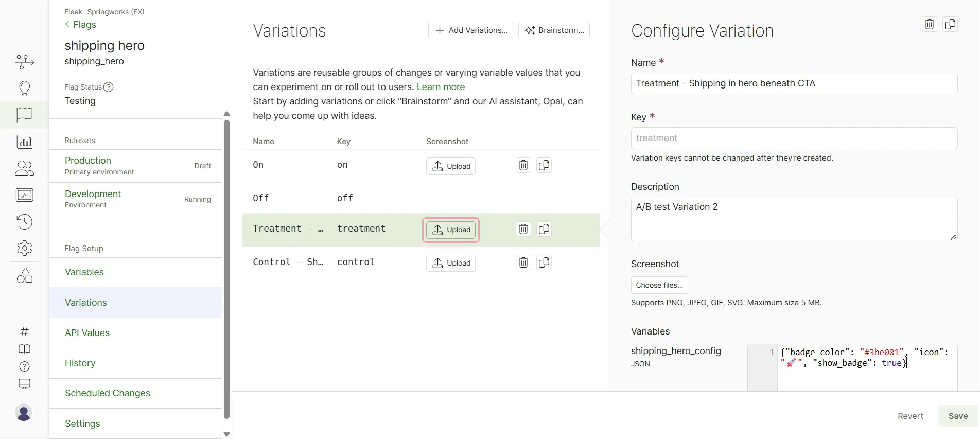Open the audiences people icon
Viewport: 980px width, 439px height.
[24, 168]
